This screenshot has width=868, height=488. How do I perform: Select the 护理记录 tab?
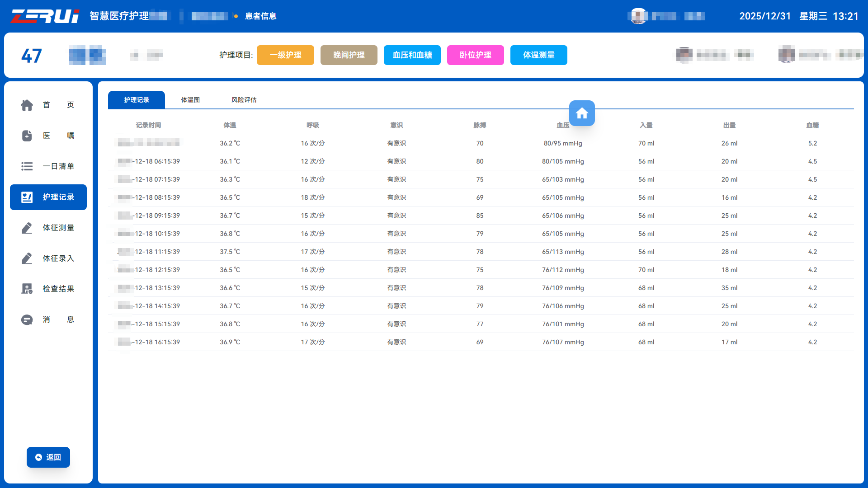coord(137,100)
